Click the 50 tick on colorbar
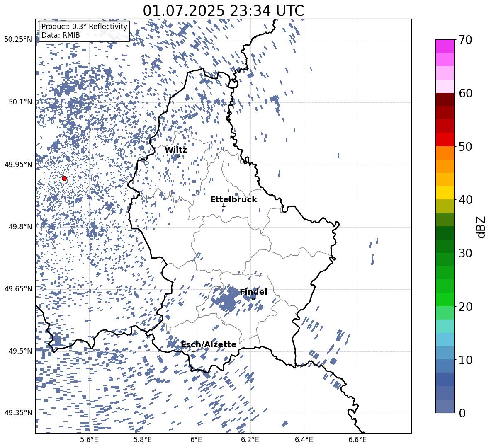This screenshot has height=448, width=491. pos(466,146)
